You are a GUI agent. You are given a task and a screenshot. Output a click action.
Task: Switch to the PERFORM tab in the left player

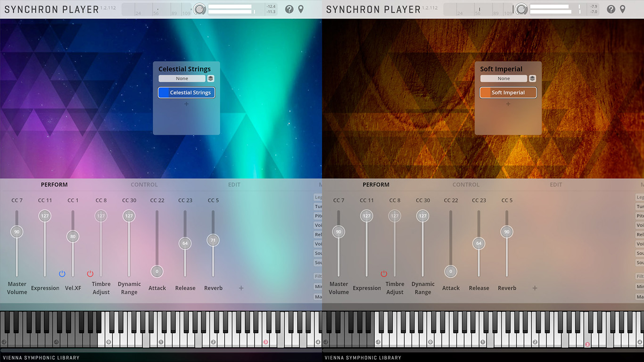pyautogui.click(x=54, y=185)
